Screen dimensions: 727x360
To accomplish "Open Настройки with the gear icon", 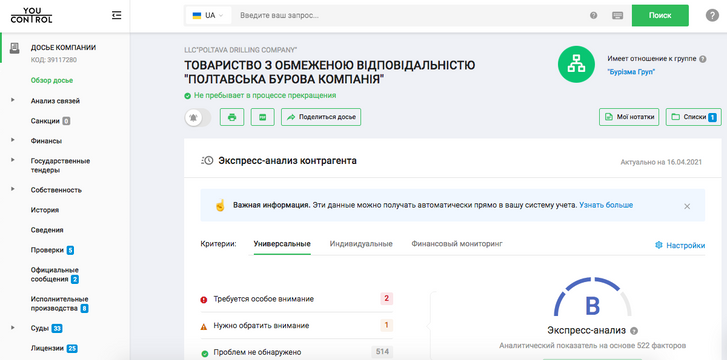I will (x=680, y=245).
